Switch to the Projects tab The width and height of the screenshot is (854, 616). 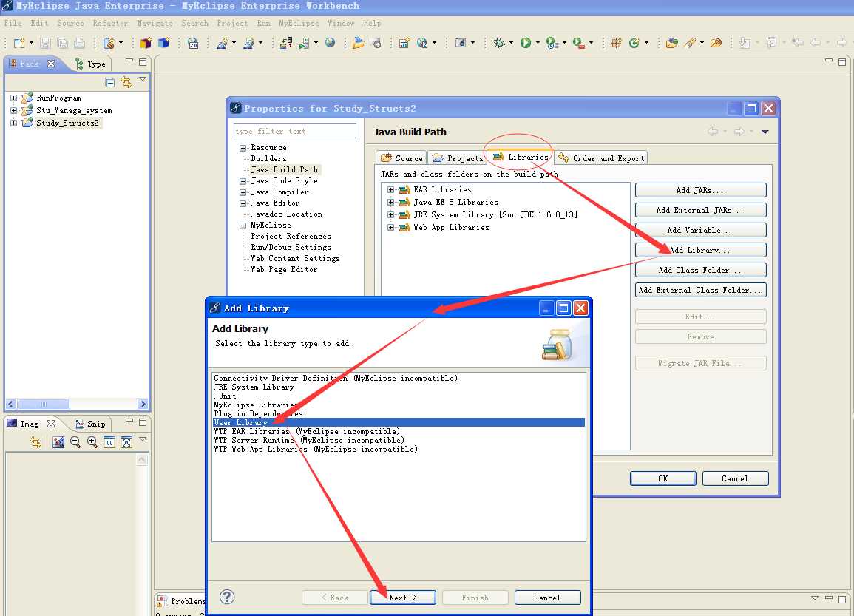click(x=458, y=158)
